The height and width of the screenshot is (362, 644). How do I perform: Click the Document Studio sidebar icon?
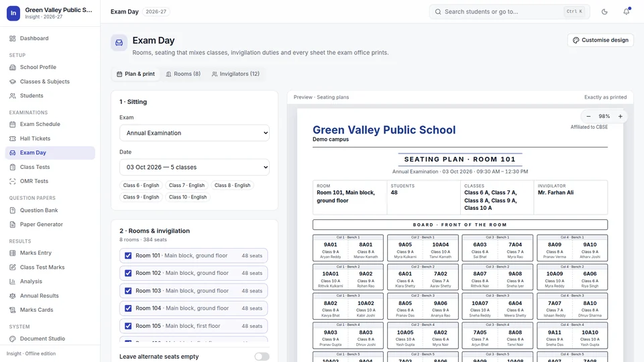point(13,339)
